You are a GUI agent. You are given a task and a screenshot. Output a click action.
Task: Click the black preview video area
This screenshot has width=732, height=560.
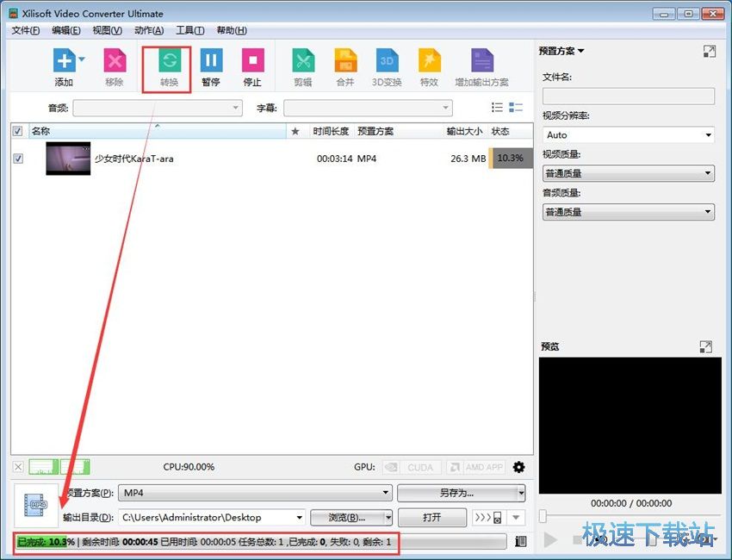point(630,426)
